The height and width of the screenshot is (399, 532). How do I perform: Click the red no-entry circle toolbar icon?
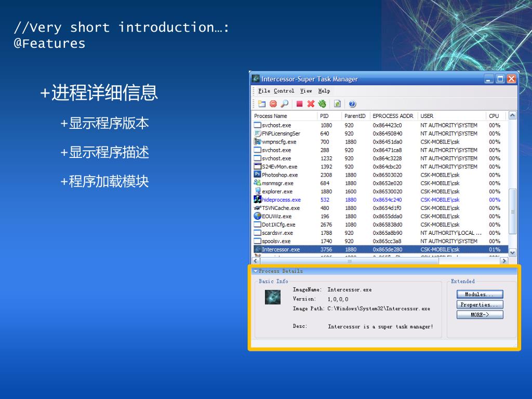[273, 104]
